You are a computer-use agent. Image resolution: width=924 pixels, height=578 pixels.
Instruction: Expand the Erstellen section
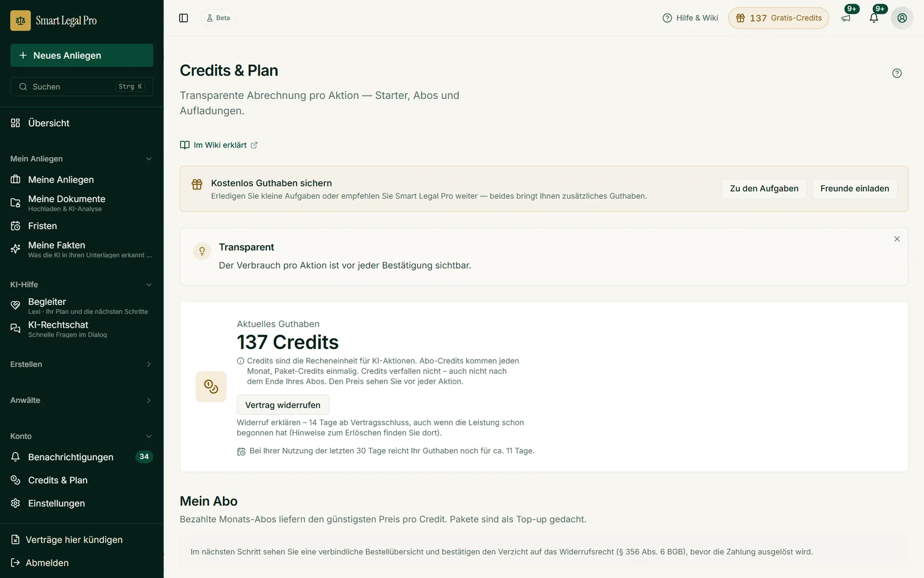click(81, 364)
